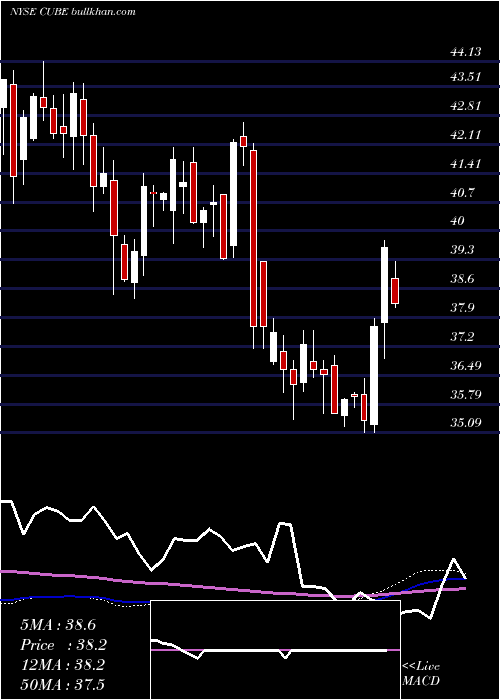Click the 40.7 price axis label

462,193
